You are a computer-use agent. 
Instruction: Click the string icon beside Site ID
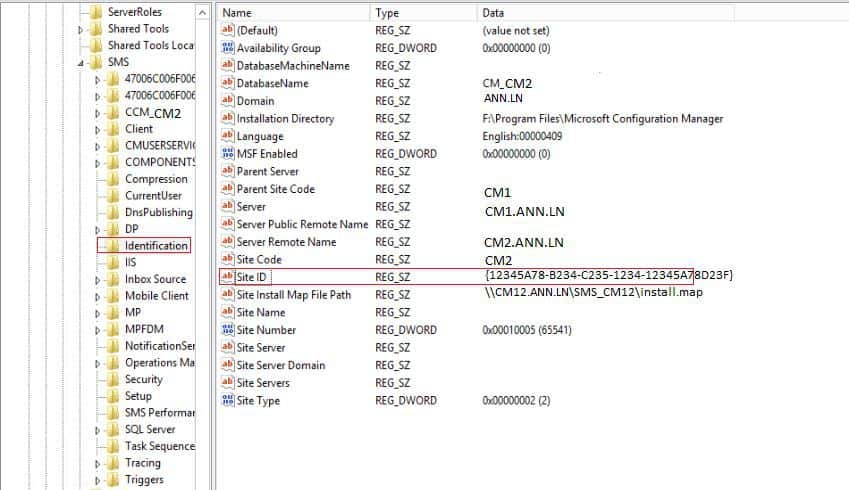coord(227,277)
